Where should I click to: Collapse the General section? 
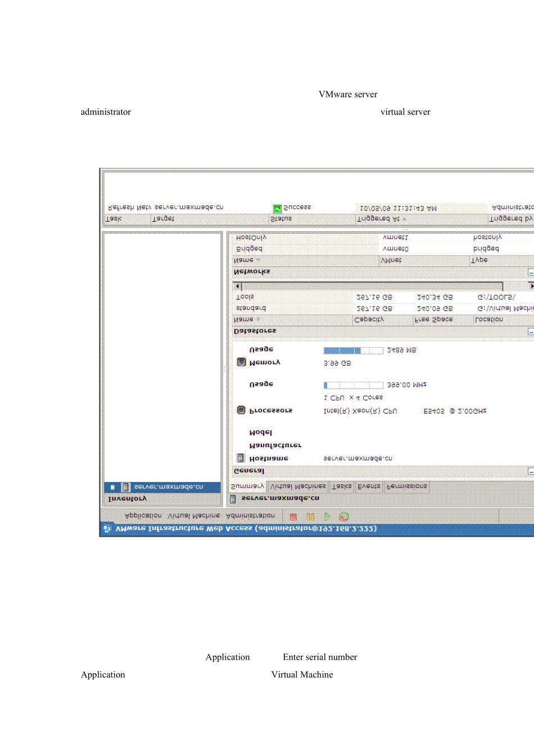[x=531, y=471]
